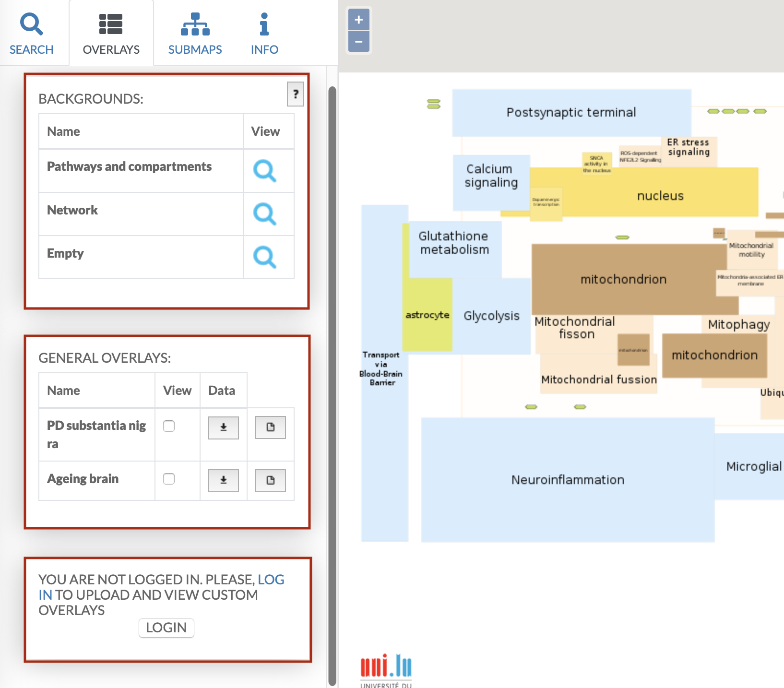The image size is (784, 688).
Task: View Pathways and compartments background
Action: 264,171
